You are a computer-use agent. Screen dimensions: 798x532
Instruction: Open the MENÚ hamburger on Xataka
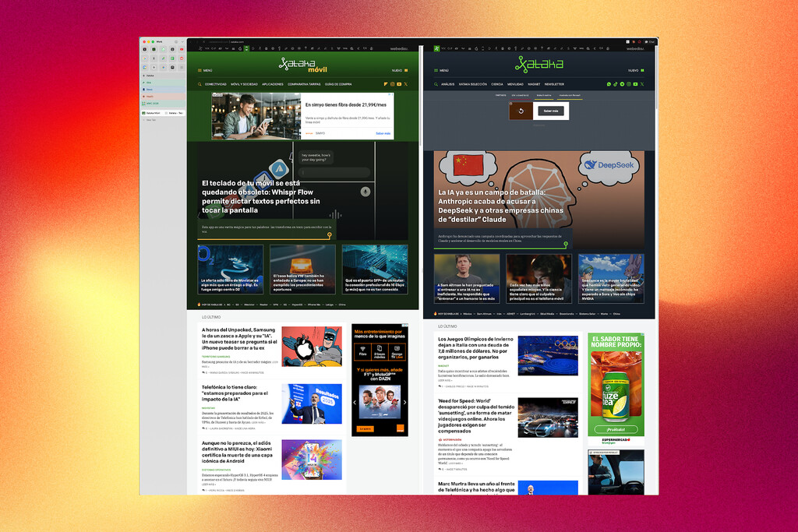point(435,69)
